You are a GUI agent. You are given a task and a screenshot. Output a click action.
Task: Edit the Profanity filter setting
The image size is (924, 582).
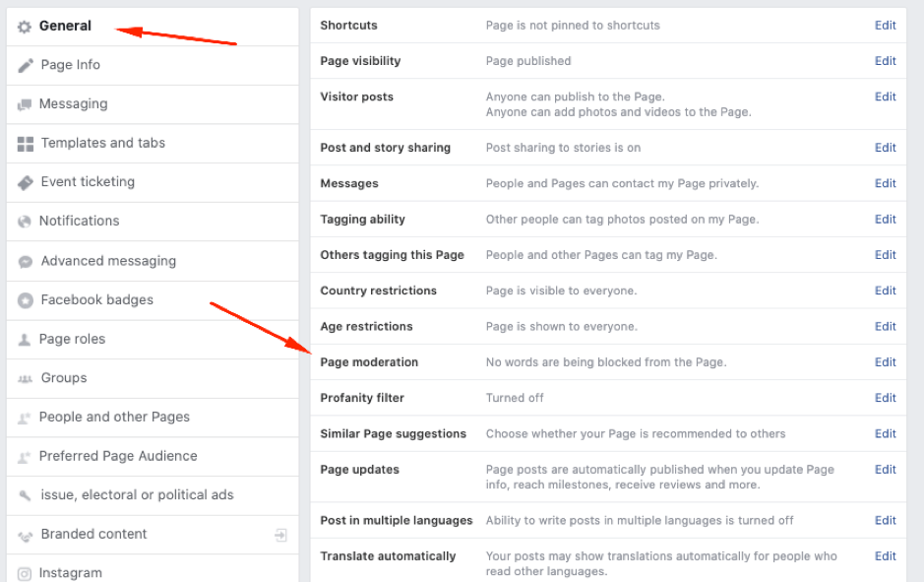pos(884,398)
